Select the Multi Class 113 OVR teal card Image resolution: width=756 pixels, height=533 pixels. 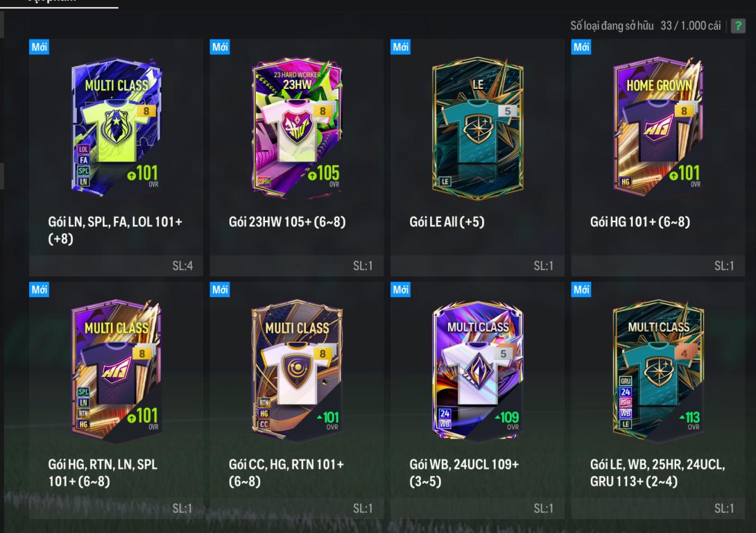click(658, 371)
